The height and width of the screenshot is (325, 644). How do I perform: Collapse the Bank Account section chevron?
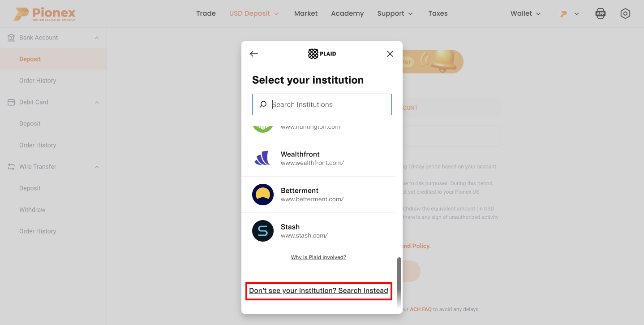coord(97,38)
